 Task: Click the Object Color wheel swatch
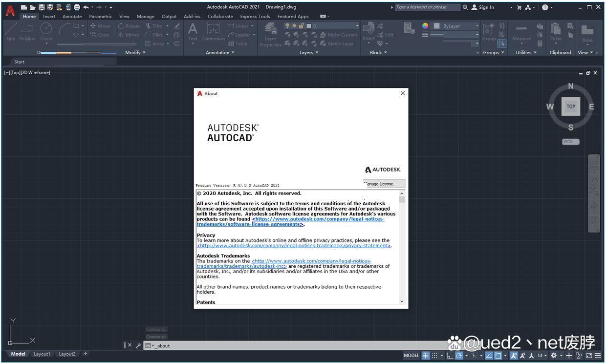[x=425, y=26]
